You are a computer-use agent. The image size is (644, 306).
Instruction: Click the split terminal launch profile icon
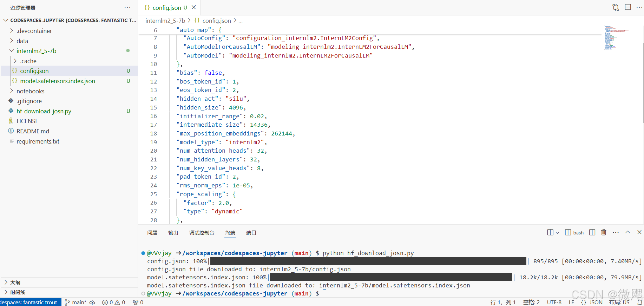click(550, 232)
